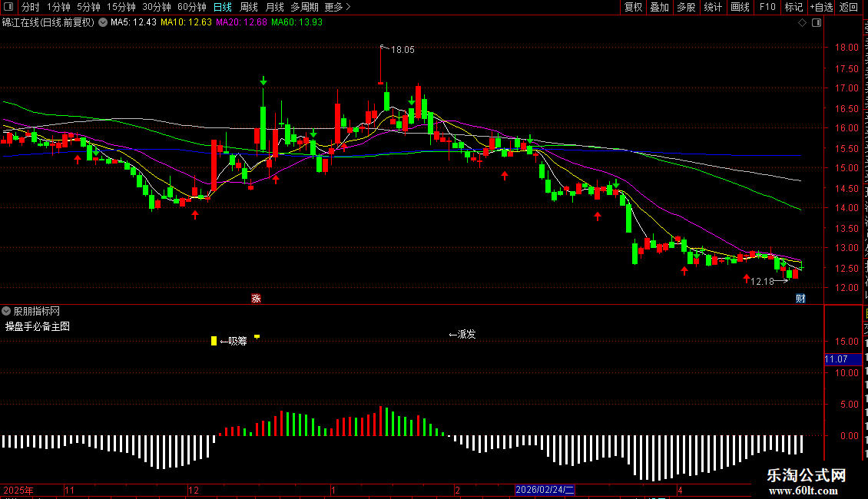Select the 1分钟 period tab
This screenshot has width=868, height=499.
pyautogui.click(x=58, y=7)
